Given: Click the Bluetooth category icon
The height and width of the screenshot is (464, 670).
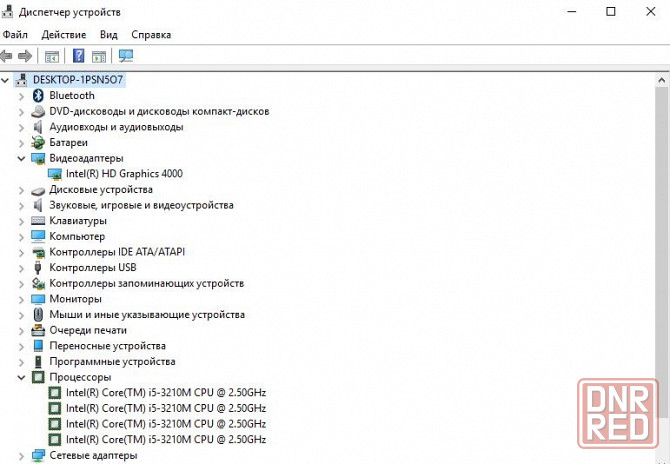Looking at the screenshot, I should [38, 96].
